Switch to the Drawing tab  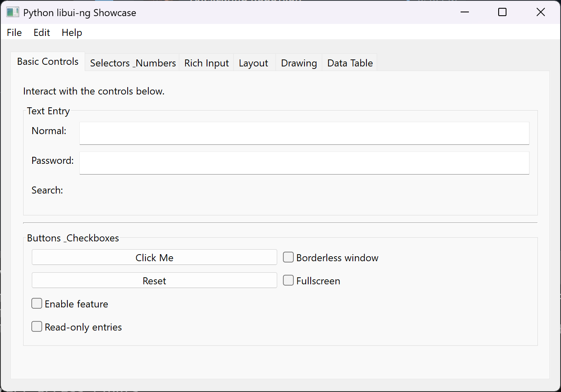(299, 63)
